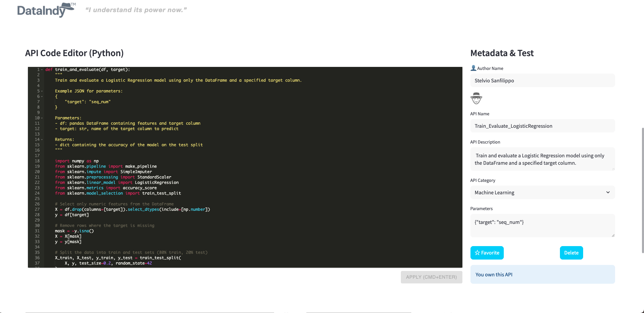
Task: Click the 'You own this API' notice
Action: click(x=542, y=274)
